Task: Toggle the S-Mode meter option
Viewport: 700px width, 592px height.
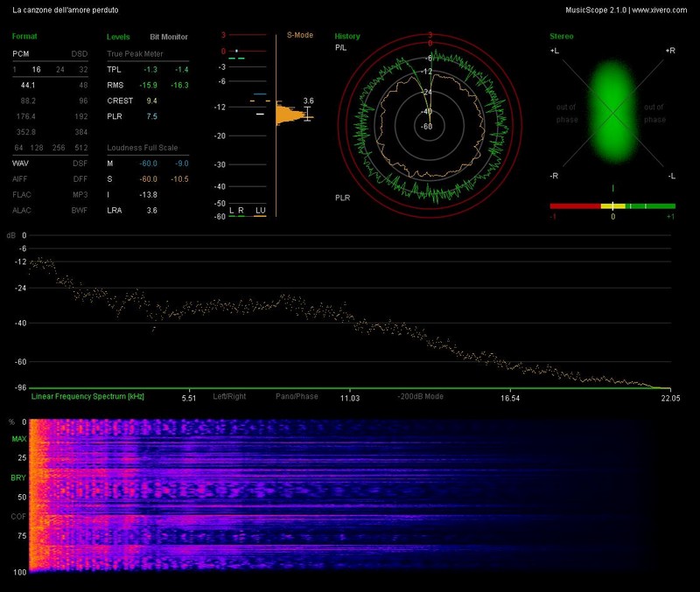Action: point(300,35)
